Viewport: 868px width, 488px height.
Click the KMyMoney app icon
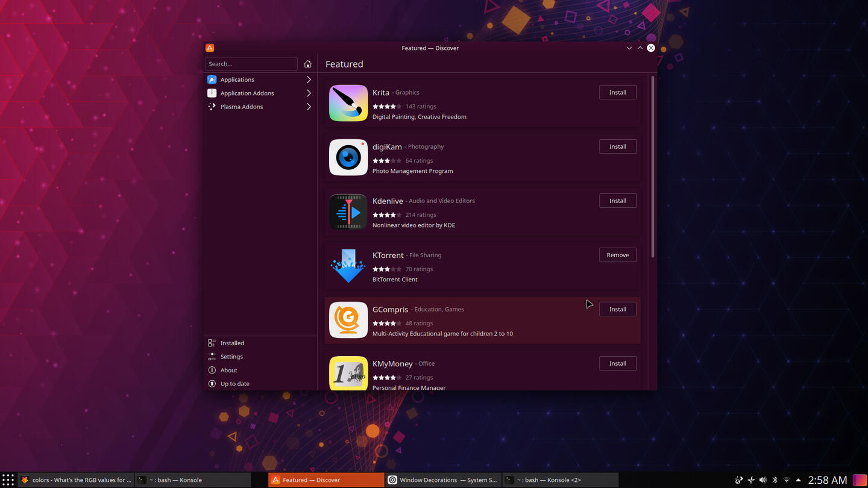point(348,373)
